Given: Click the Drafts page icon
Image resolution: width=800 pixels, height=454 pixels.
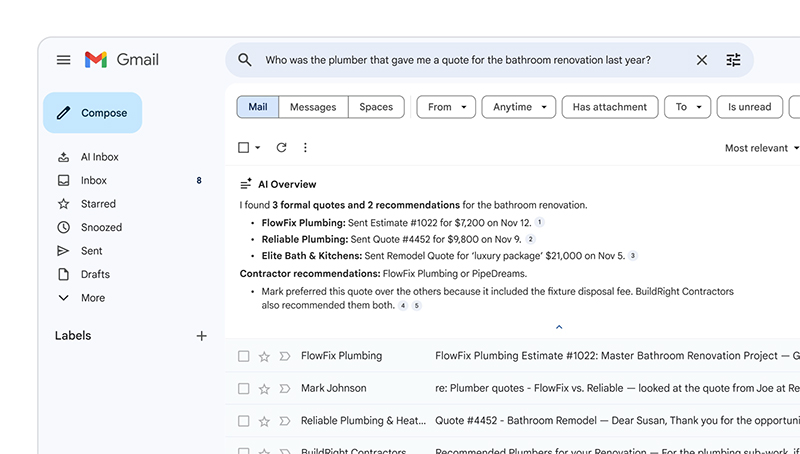Looking at the screenshot, I should [63, 274].
